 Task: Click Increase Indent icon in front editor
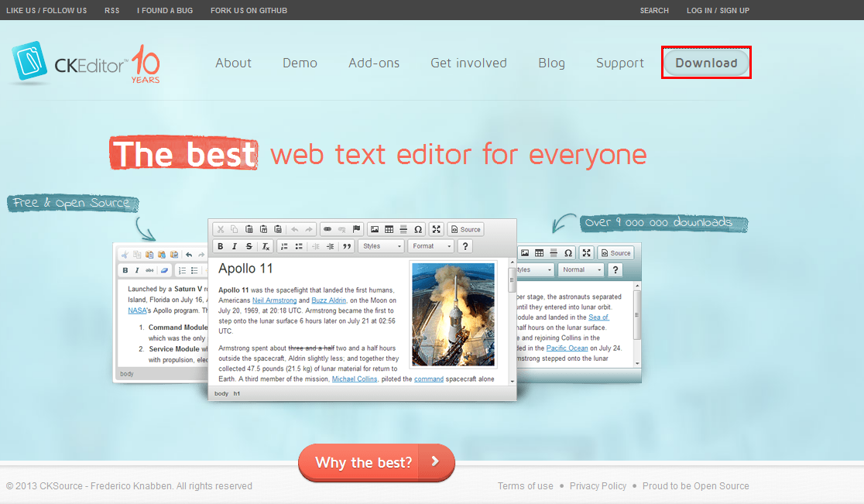click(x=330, y=246)
